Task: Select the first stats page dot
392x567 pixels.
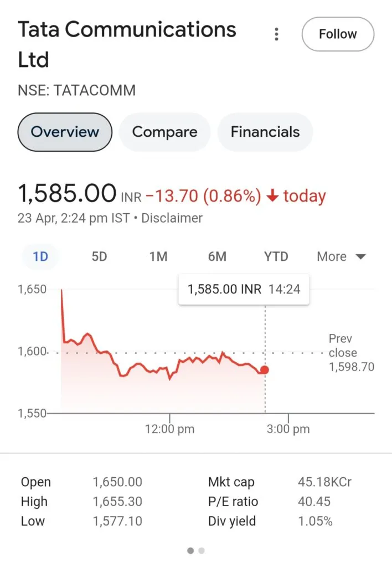Action: (x=190, y=550)
